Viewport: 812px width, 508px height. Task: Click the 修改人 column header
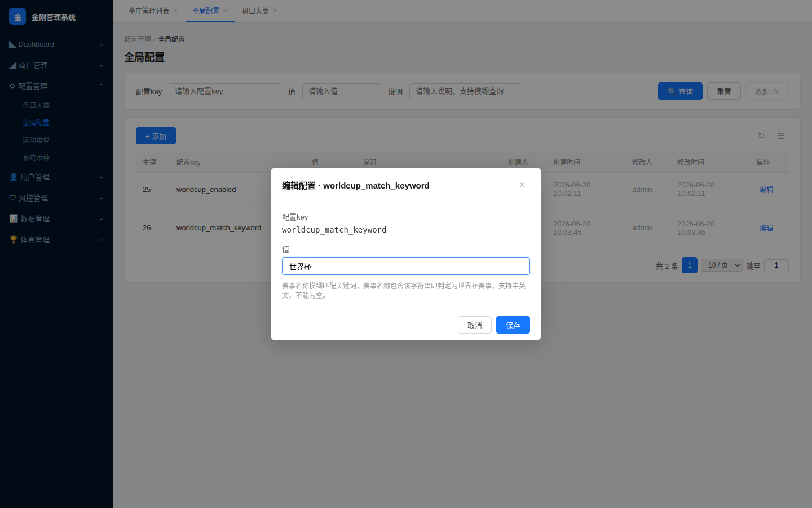point(642,162)
